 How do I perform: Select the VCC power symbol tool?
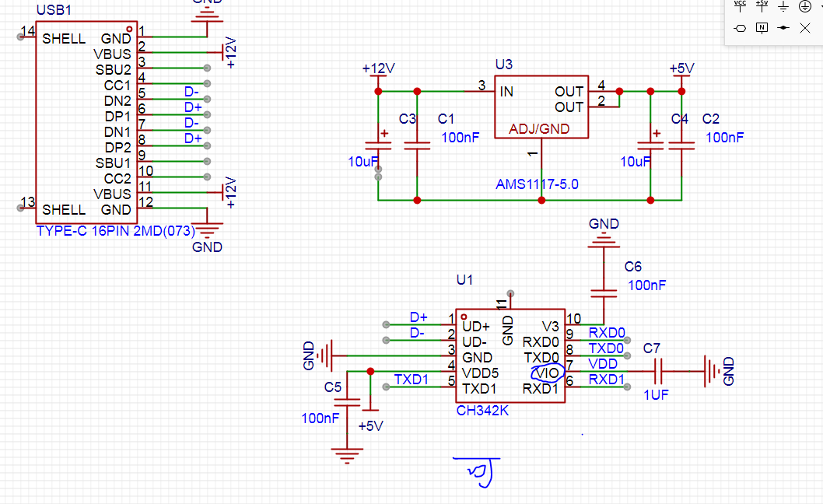point(740,6)
